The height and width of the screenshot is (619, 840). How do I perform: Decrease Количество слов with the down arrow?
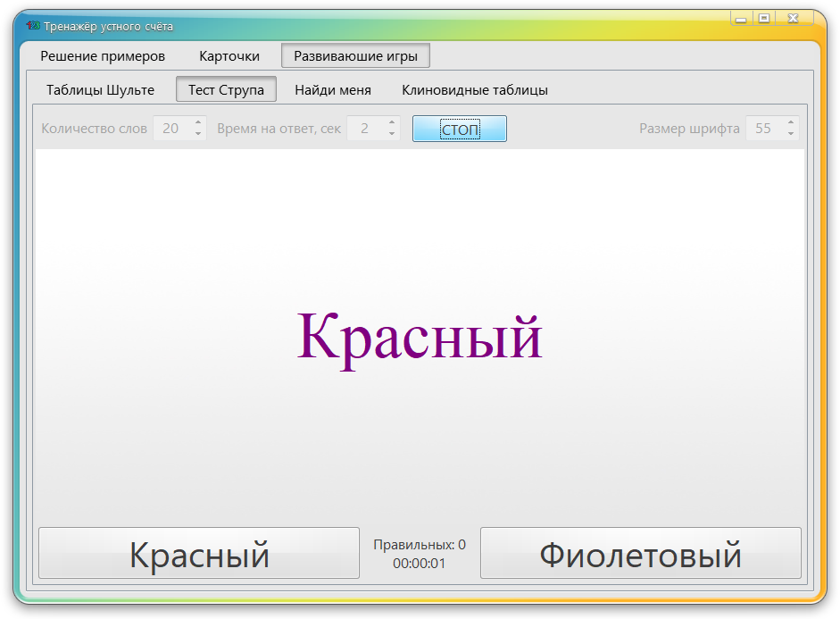tap(198, 133)
